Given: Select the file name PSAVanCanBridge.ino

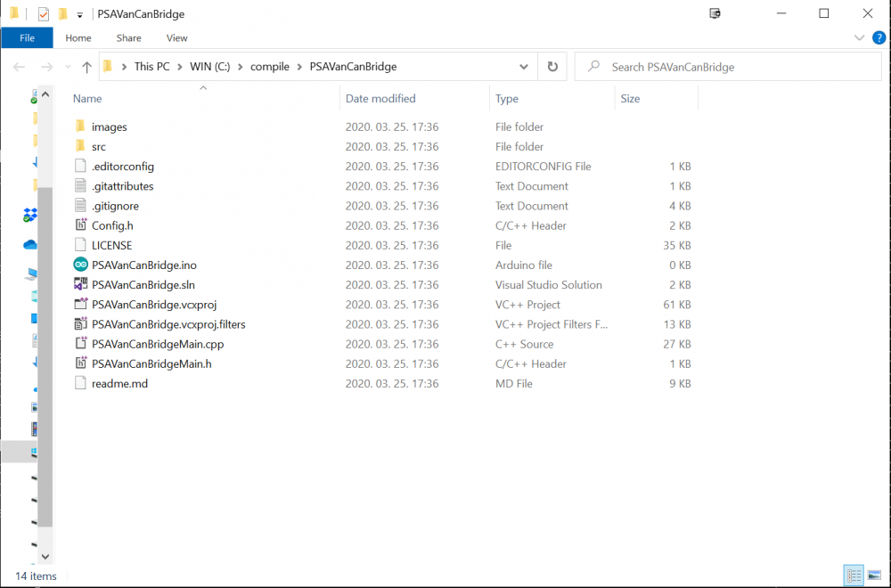Looking at the screenshot, I should (144, 265).
